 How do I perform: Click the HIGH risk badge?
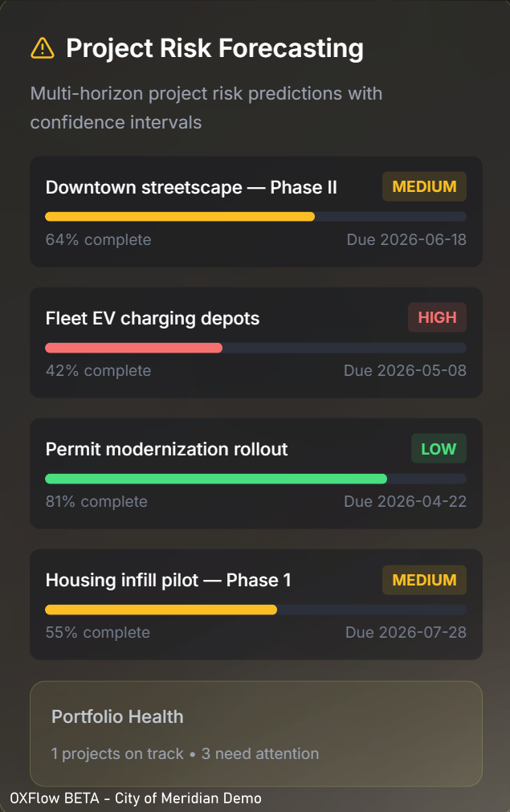pyautogui.click(x=437, y=318)
